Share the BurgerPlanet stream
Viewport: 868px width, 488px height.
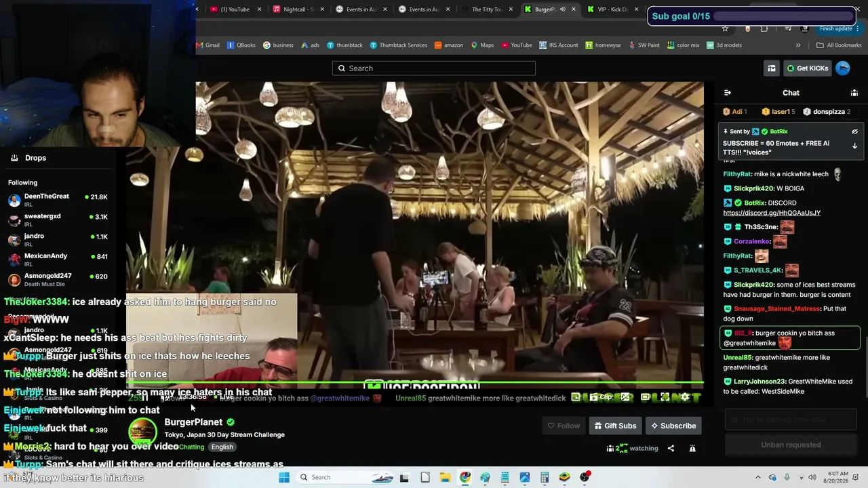[671, 448]
